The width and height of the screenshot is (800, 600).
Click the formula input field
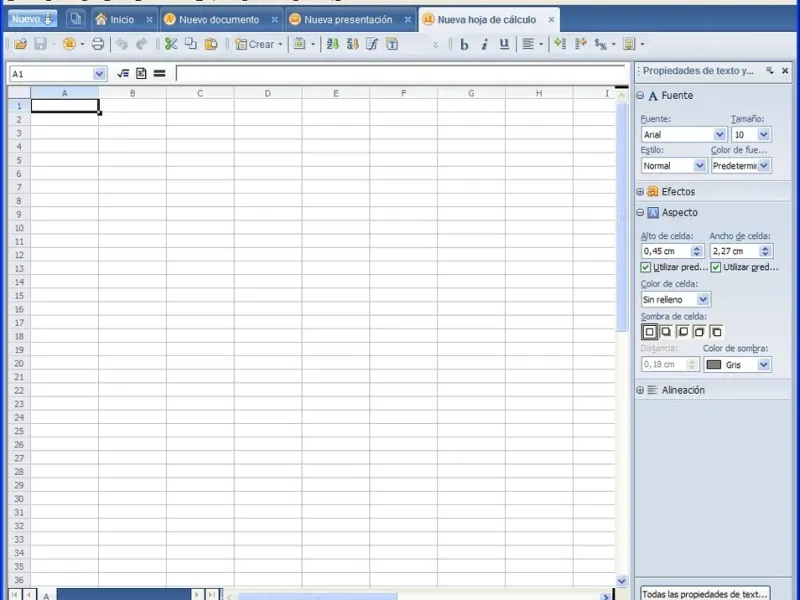(401, 74)
